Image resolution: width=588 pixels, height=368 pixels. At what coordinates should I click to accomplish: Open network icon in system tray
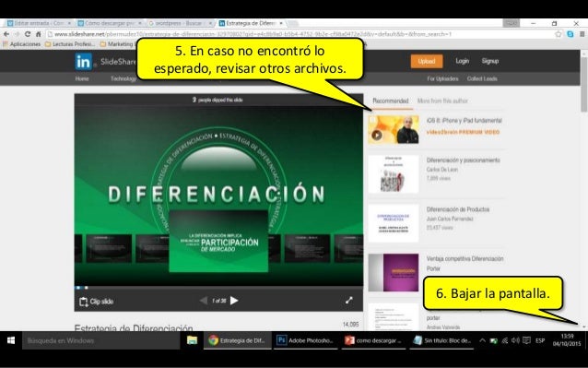(x=505, y=340)
